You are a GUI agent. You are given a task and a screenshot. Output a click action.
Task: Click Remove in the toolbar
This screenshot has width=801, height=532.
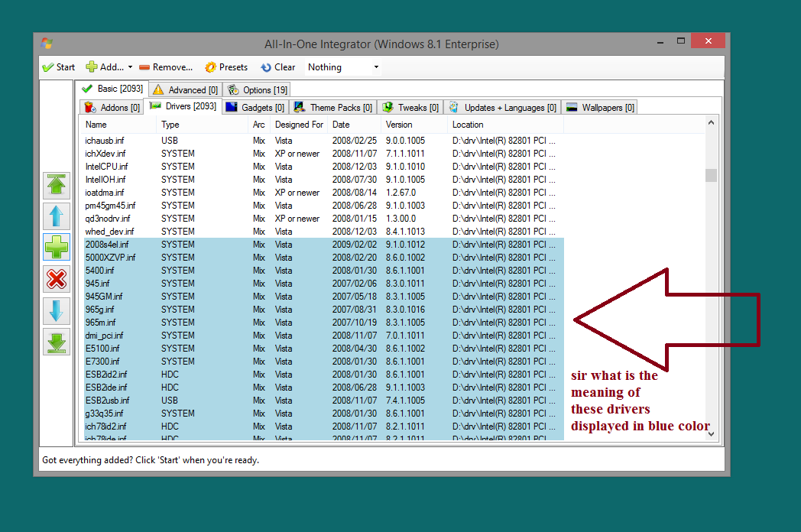pos(166,67)
